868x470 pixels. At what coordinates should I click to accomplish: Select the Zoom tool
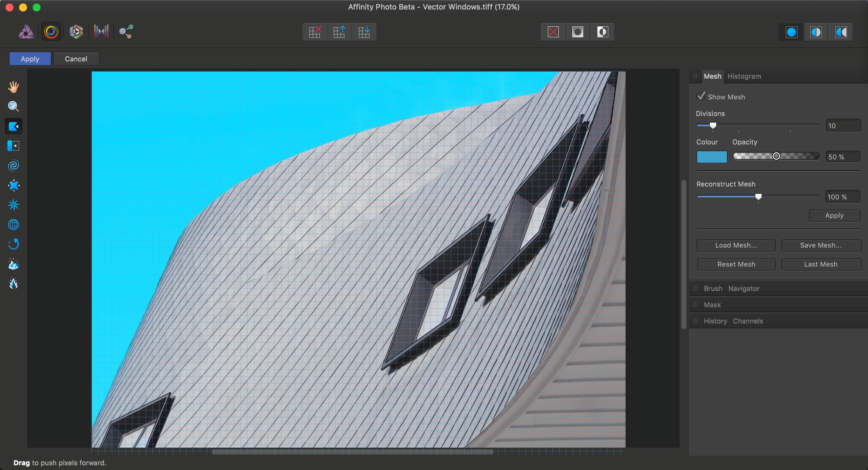[x=14, y=106]
